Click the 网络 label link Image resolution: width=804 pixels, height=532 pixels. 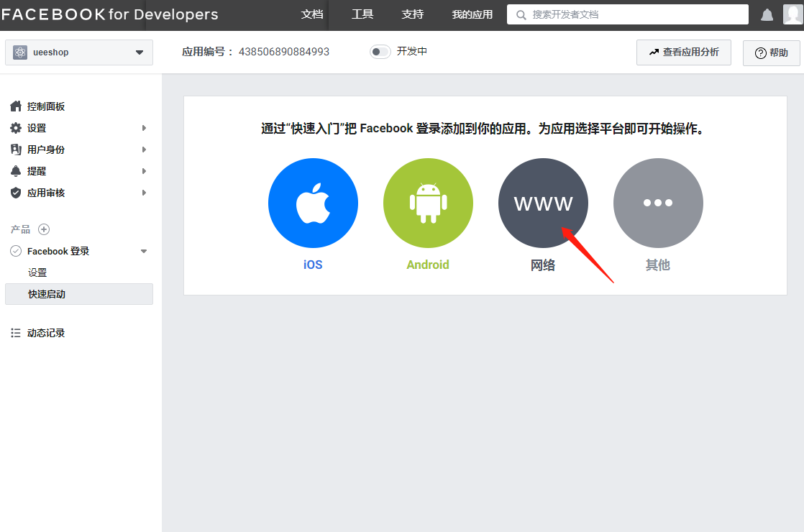(x=543, y=265)
